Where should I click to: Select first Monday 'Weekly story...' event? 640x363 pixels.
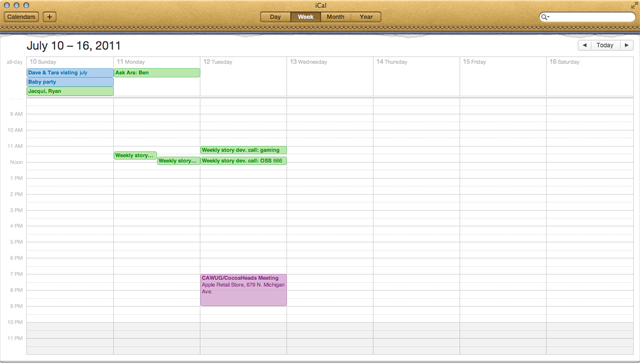[x=135, y=156]
